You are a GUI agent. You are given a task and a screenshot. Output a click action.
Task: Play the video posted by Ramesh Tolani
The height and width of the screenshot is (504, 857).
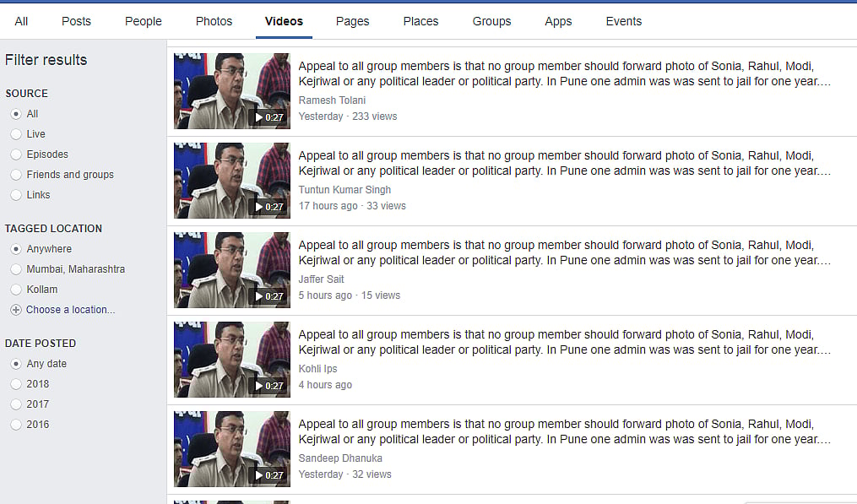tap(231, 91)
